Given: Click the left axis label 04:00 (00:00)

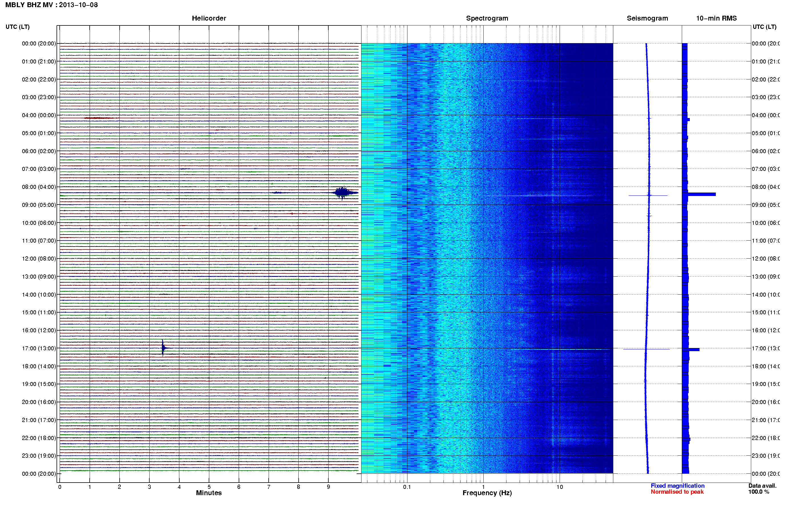Looking at the screenshot, I should coord(39,115).
